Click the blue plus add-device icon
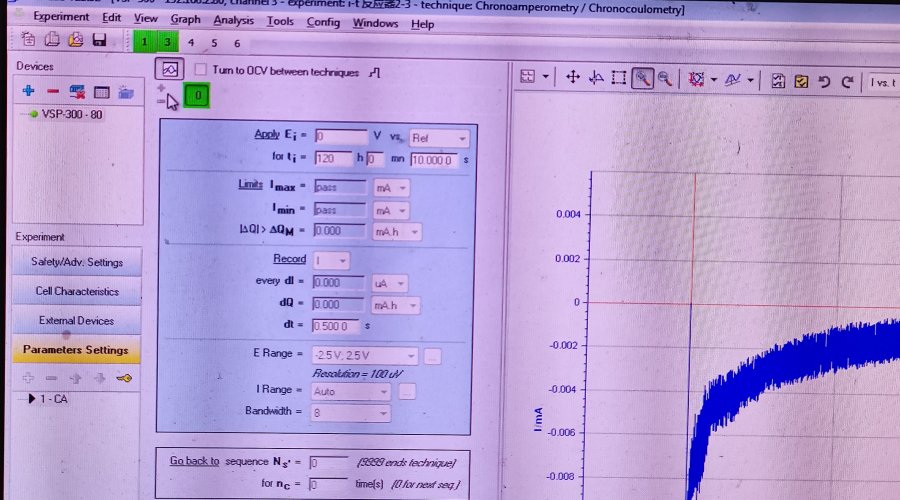The width and height of the screenshot is (900, 500). coord(28,92)
